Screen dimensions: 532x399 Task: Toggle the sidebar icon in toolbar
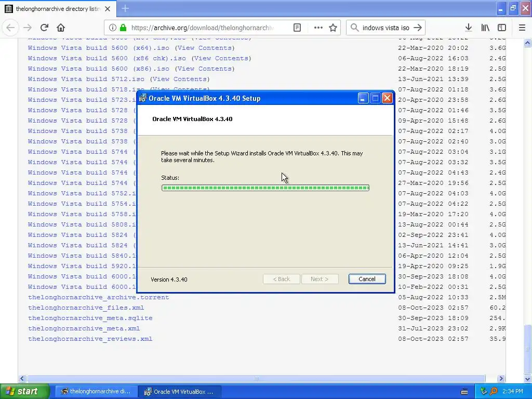(x=502, y=28)
